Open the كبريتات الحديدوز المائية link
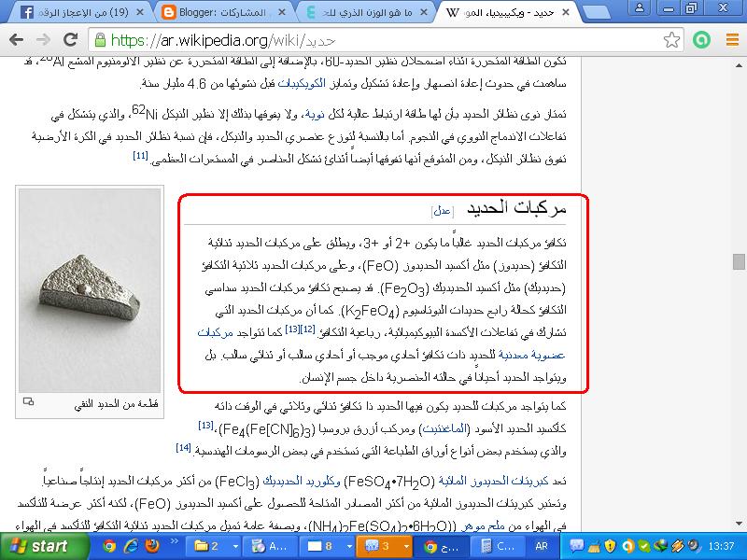This screenshot has width=747, height=560. coord(494,481)
